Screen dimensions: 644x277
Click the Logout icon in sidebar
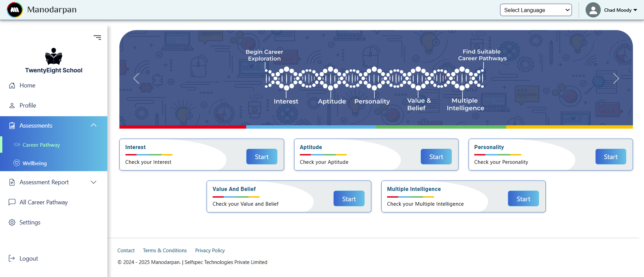coord(12,258)
